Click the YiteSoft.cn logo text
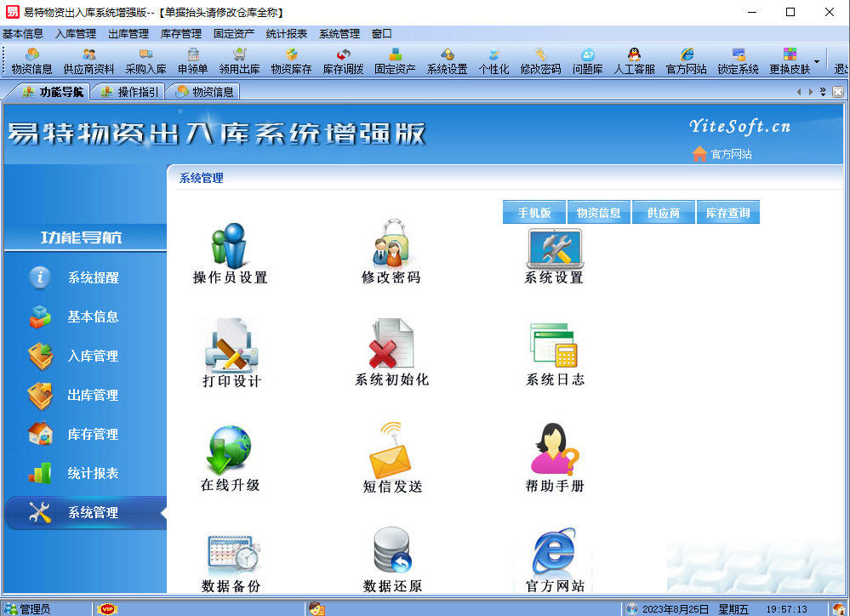850x616 pixels. (x=739, y=126)
